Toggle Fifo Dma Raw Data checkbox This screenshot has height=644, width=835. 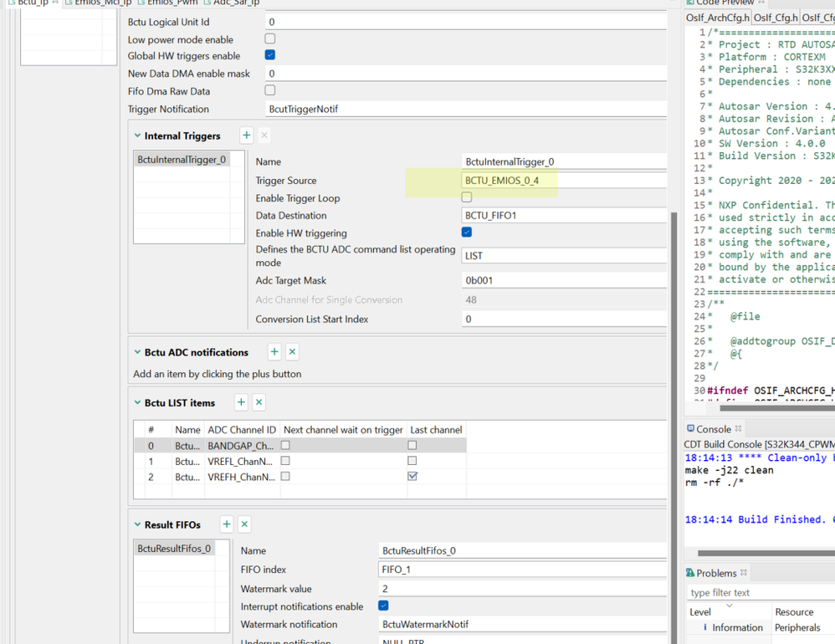click(x=270, y=90)
